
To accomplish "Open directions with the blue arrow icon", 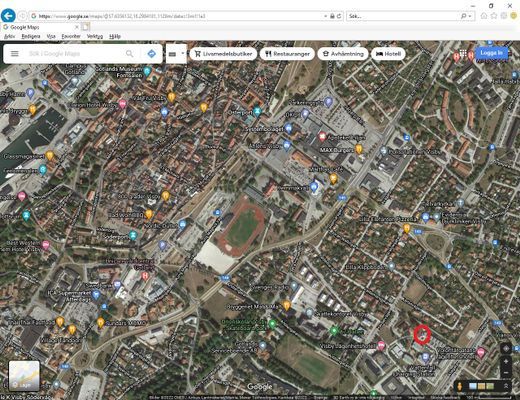I will point(151,54).
